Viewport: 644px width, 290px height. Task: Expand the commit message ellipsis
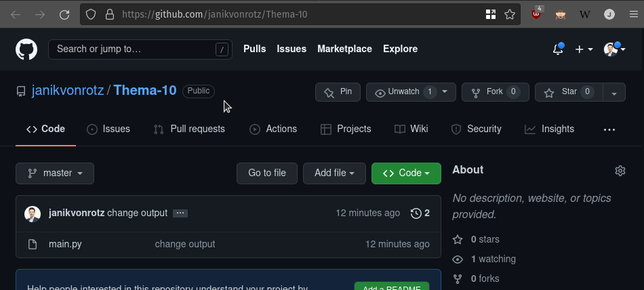coord(180,213)
